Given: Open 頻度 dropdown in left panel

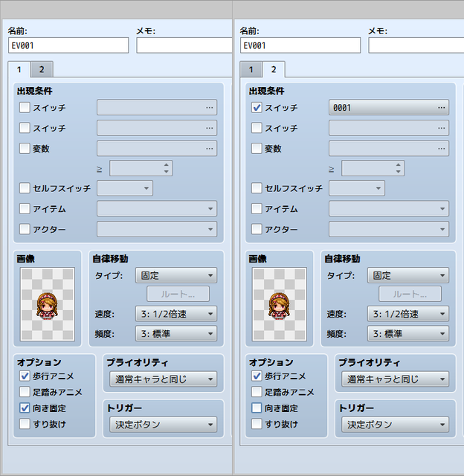Looking at the screenshot, I should [176, 334].
